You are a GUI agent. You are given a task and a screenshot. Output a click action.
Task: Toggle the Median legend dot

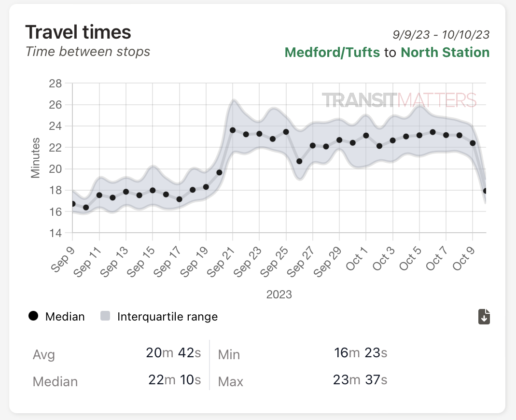pos(33,316)
